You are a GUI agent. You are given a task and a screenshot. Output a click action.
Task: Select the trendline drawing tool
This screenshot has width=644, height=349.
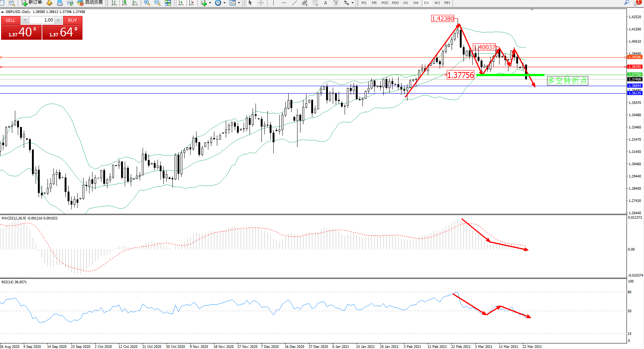[295, 3]
